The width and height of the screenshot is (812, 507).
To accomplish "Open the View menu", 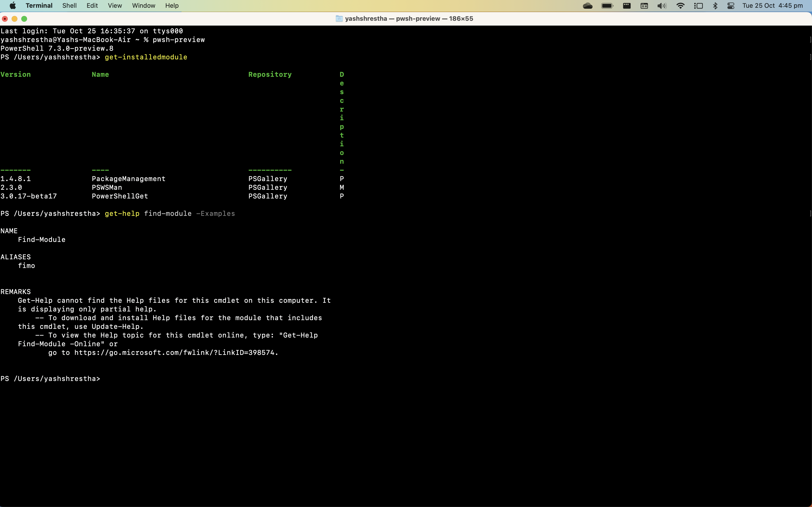I will coord(115,6).
